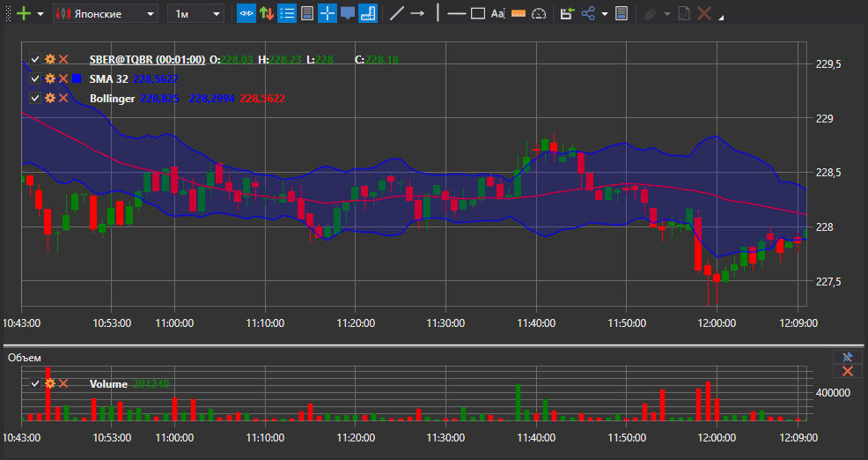Click the SMA 32 legend label
The image size is (868, 460).
[x=108, y=78]
